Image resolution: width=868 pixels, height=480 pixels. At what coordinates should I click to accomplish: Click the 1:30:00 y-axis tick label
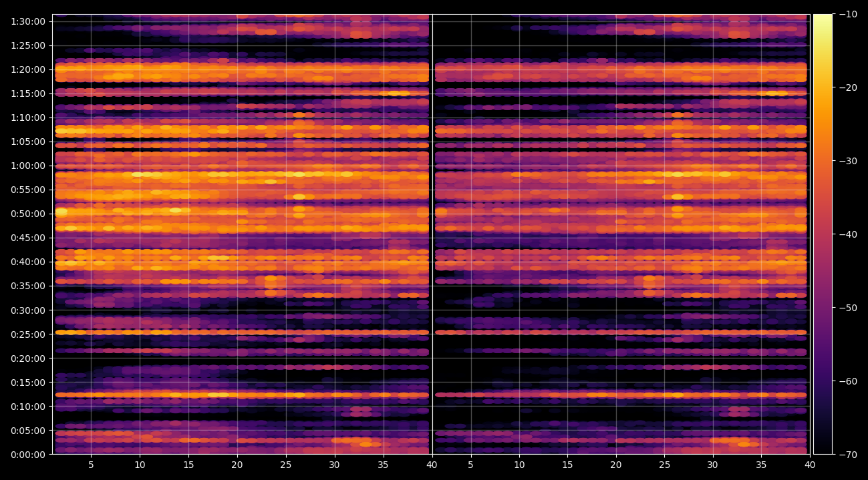[28, 21]
